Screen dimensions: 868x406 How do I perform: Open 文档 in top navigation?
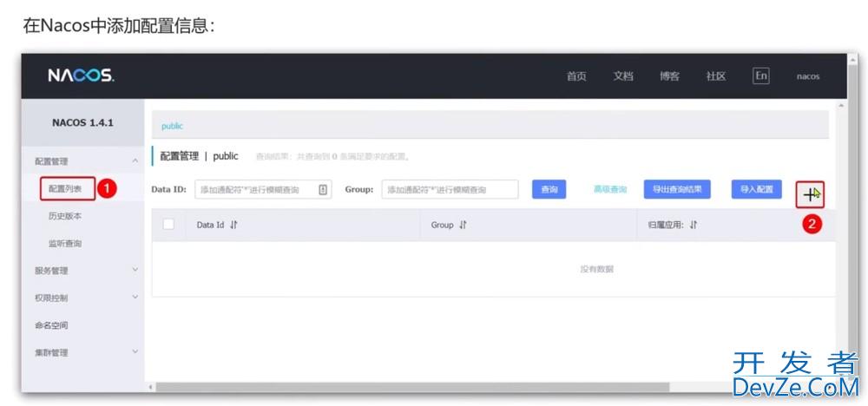[x=622, y=76]
